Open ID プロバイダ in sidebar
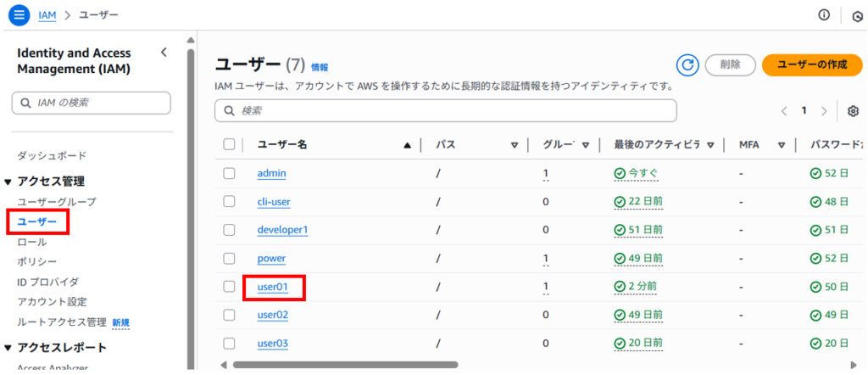This screenshot has width=868, height=375. [x=48, y=282]
